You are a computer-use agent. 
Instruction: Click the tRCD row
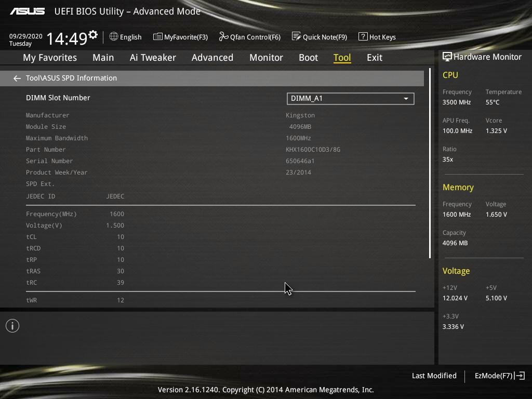pyautogui.click(x=75, y=248)
